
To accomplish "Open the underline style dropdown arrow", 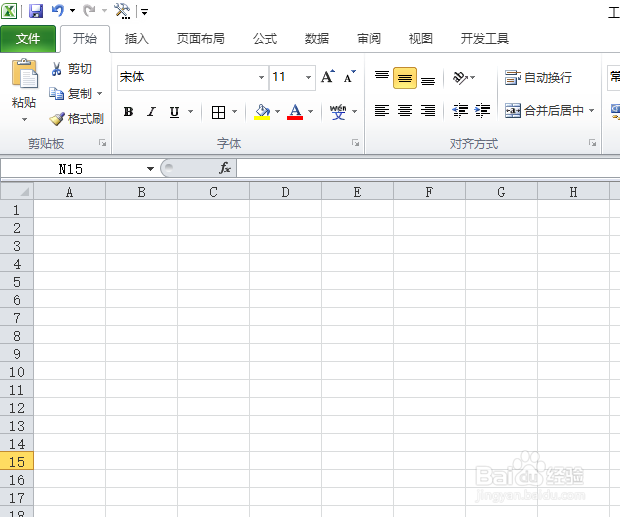I will pos(191,112).
